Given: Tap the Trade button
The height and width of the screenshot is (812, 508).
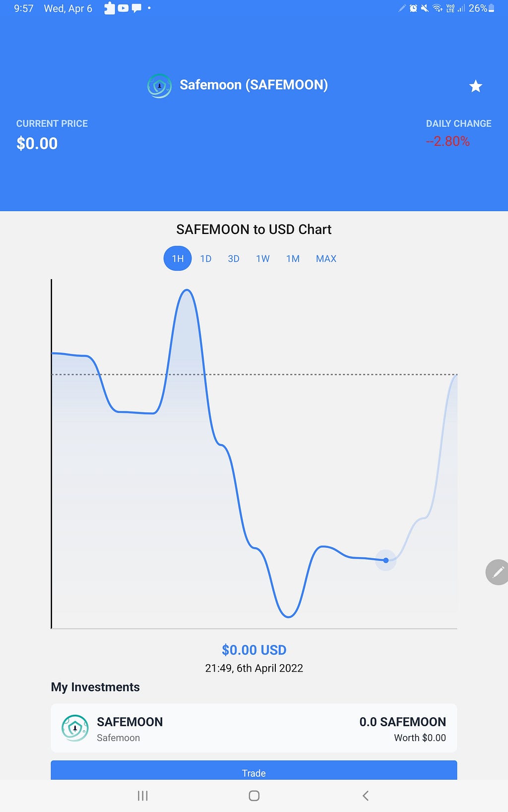Looking at the screenshot, I should [x=254, y=770].
